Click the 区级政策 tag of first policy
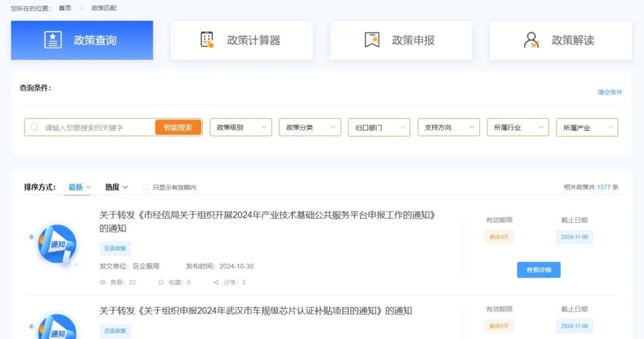644x339 pixels. click(x=115, y=248)
